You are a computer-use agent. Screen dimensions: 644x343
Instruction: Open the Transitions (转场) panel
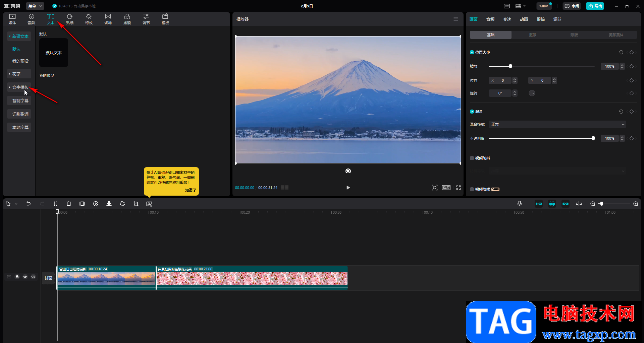coord(108,19)
